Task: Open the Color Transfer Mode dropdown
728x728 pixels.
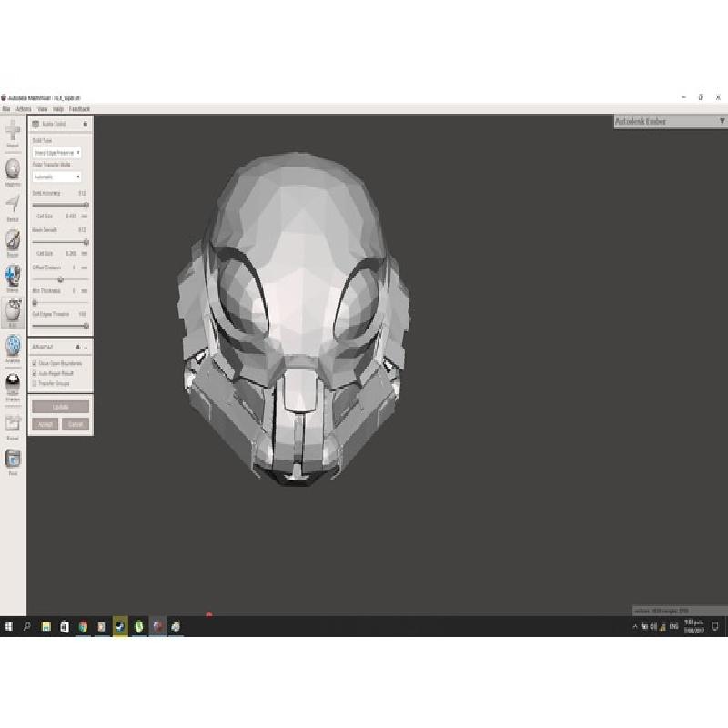Action: [56, 177]
